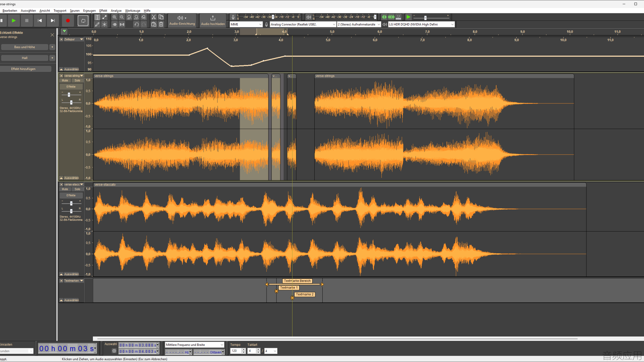Screen dimensions: 644x362
Task: Open the Mittlere Frequenz und Breite dropdown
Action: pyautogui.click(x=195, y=345)
